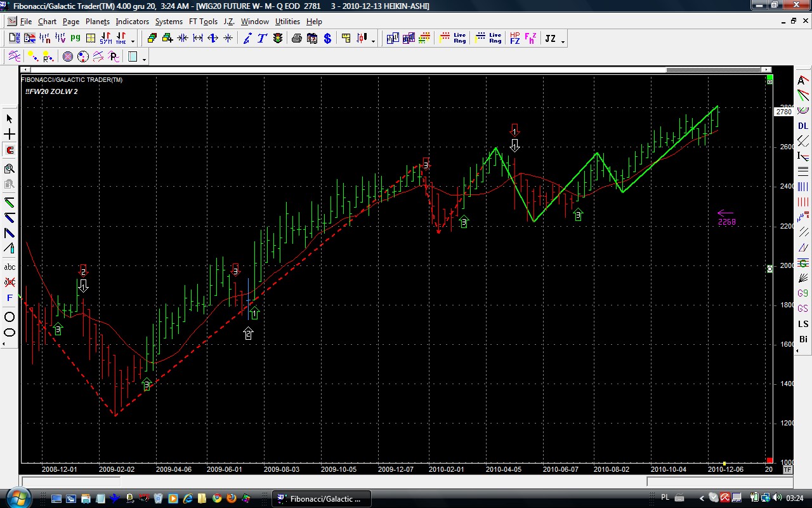Select the crosshair cursor tool
This screenshot has height=508, width=812.
pos(10,135)
